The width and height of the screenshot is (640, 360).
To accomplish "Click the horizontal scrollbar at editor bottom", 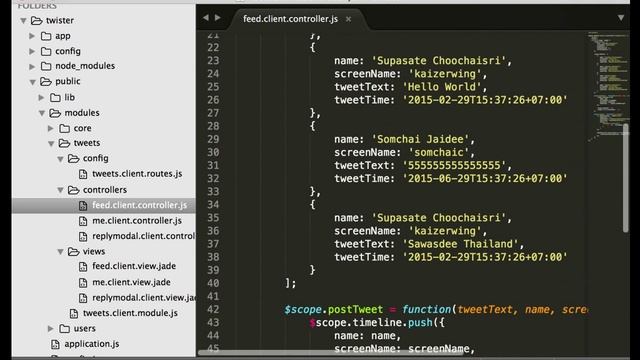I will pyautogui.click(x=331, y=353).
